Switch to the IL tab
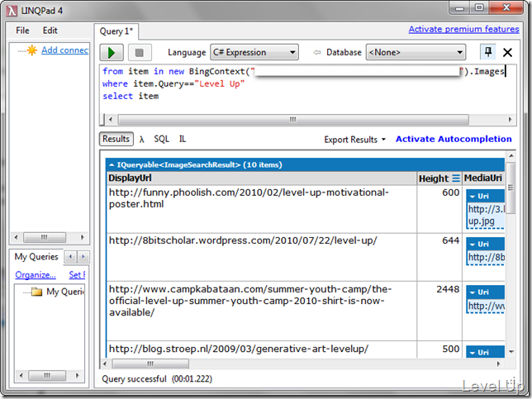 coord(183,139)
